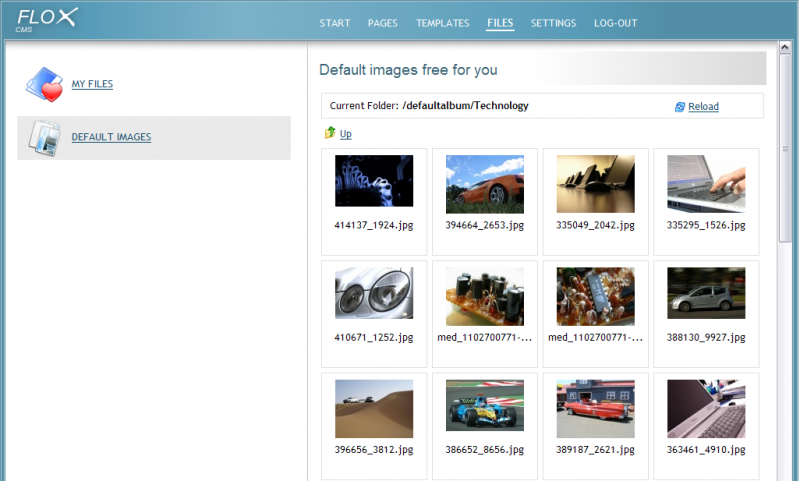The height and width of the screenshot is (481, 800).
Task: Click the 386652_8656.jpg file name
Action: (485, 449)
